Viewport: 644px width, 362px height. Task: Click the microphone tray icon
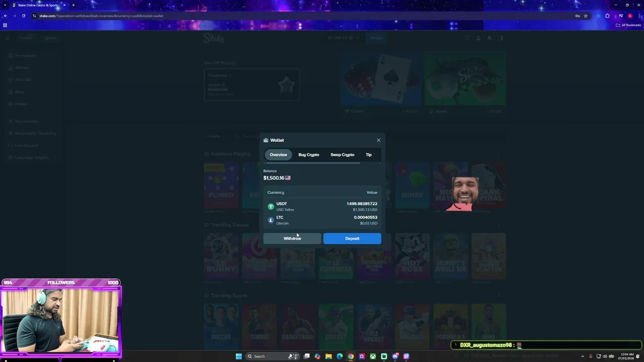[x=591, y=356]
